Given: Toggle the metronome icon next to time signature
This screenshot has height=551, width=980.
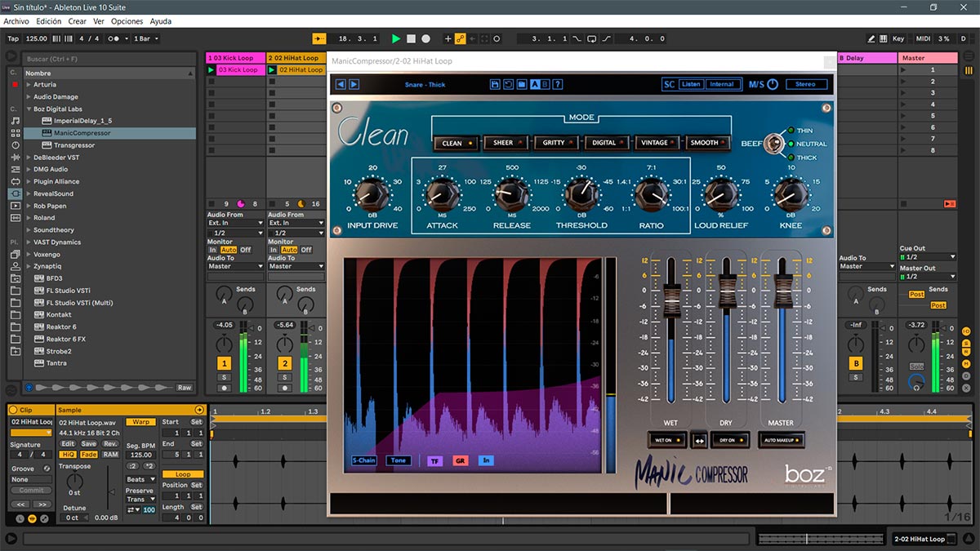Looking at the screenshot, I should click(117, 38).
